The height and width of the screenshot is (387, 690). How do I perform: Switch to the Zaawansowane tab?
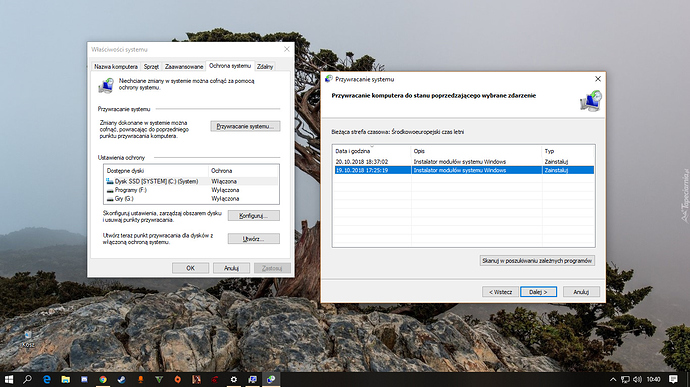click(x=184, y=66)
